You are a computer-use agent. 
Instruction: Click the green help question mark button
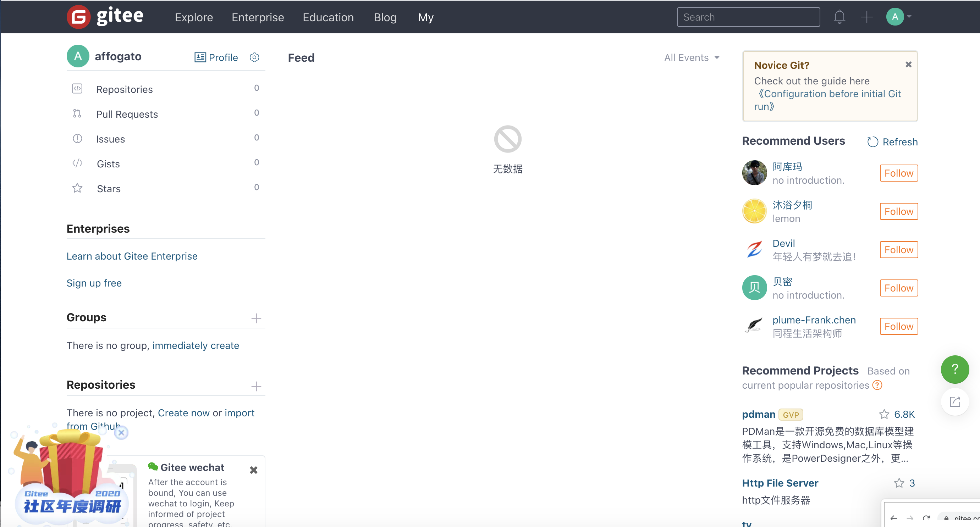pos(954,369)
